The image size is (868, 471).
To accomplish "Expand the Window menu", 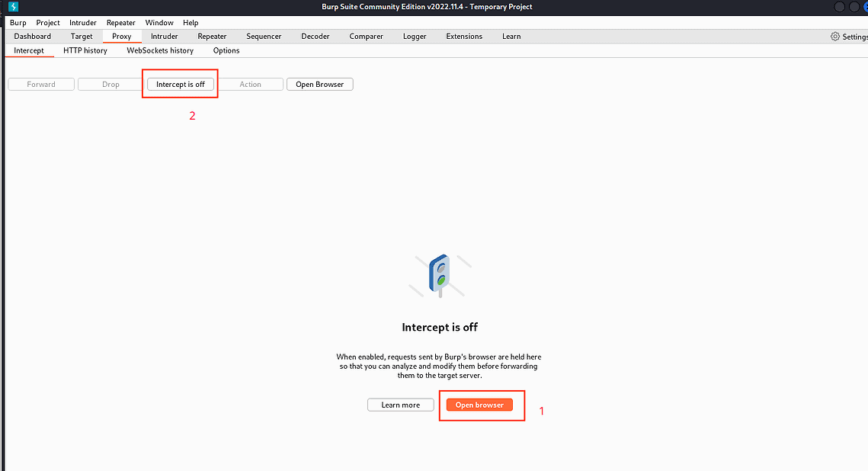I will pos(159,23).
